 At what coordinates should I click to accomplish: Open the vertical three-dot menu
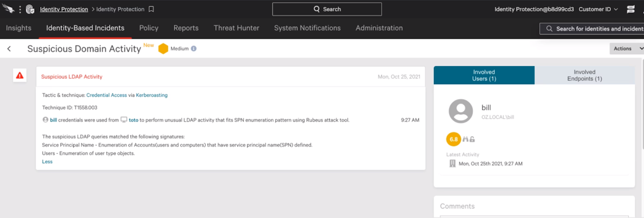pyautogui.click(x=20, y=9)
